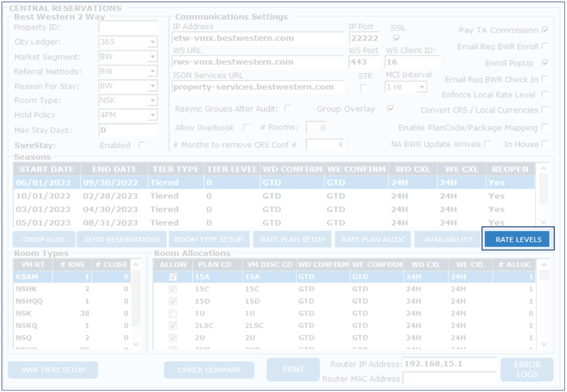Uncheck Allow for plan code 15C
The image size is (567, 392).
coord(173,289)
